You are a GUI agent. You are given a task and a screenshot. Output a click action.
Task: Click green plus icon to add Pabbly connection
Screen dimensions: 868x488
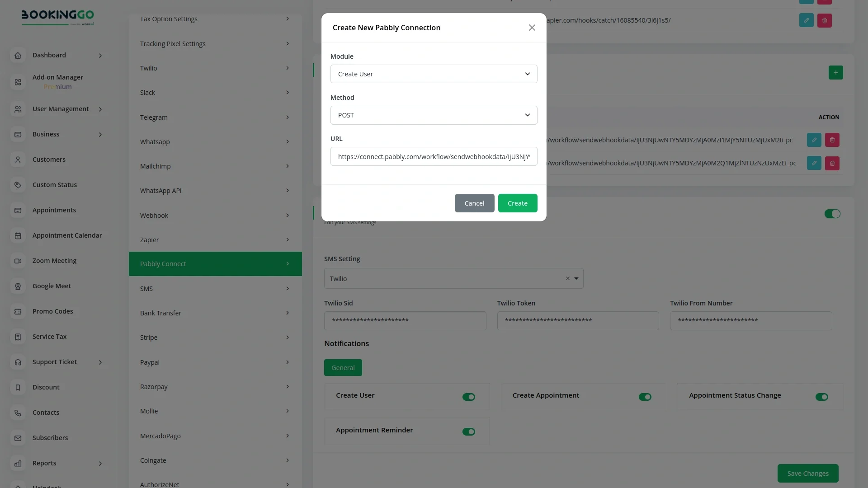click(x=835, y=72)
